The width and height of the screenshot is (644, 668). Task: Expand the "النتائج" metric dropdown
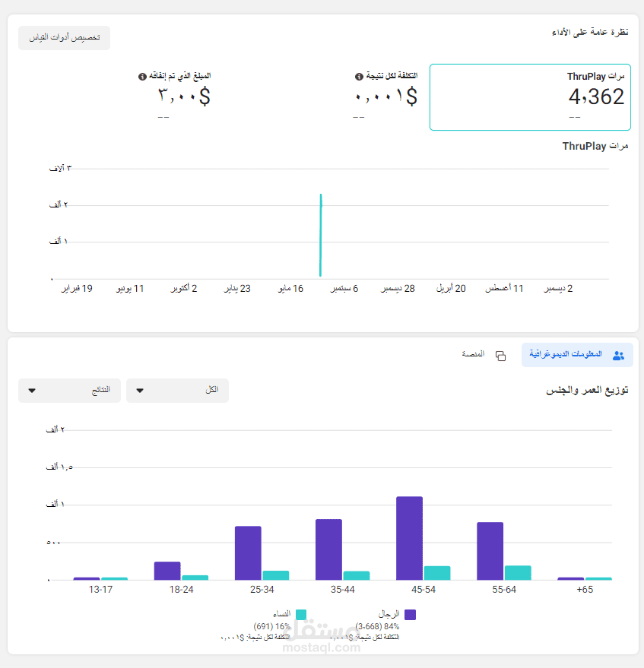69,391
